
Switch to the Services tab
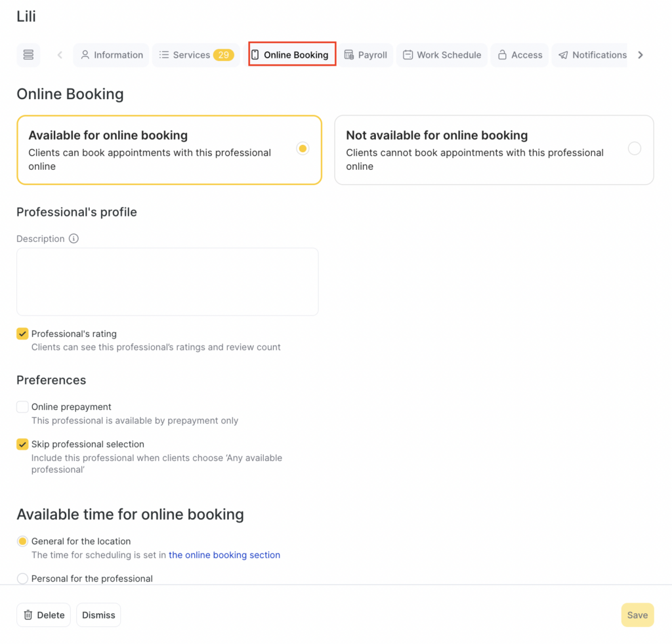click(x=196, y=55)
